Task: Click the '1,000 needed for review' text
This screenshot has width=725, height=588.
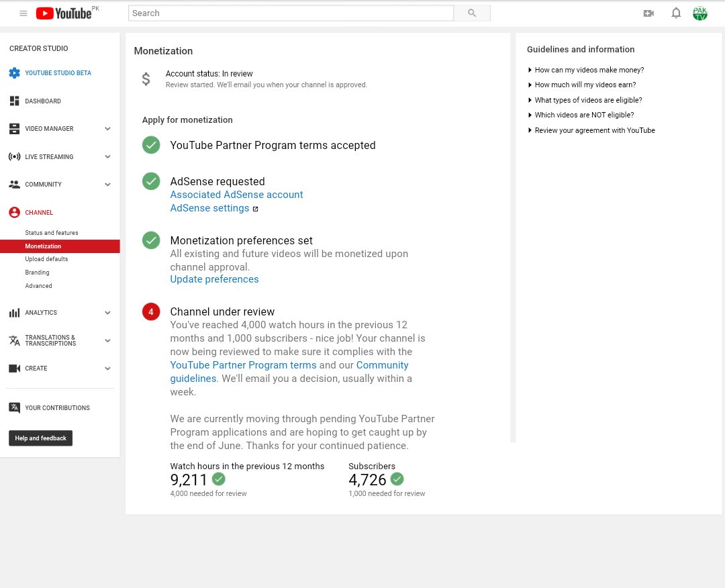Action: coord(387,494)
